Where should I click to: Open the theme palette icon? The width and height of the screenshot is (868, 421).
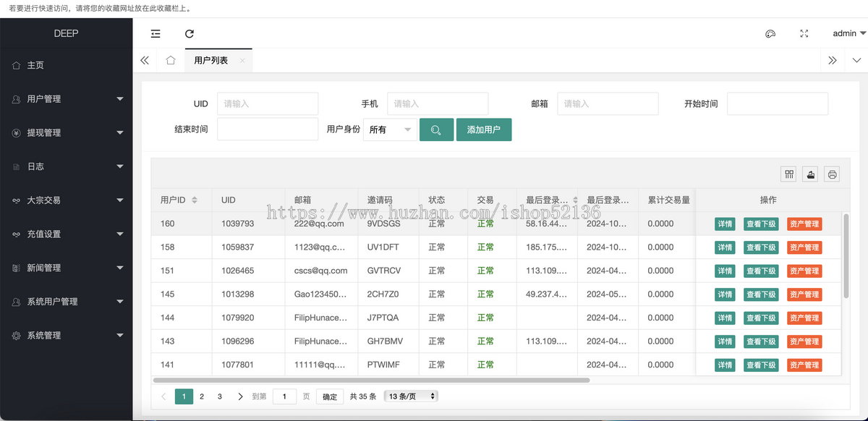[x=770, y=33]
